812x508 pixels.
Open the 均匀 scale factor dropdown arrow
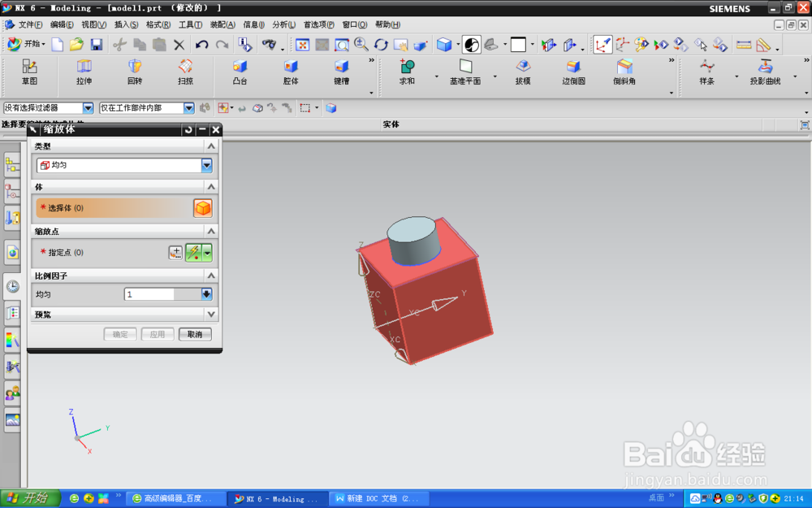[206, 294]
